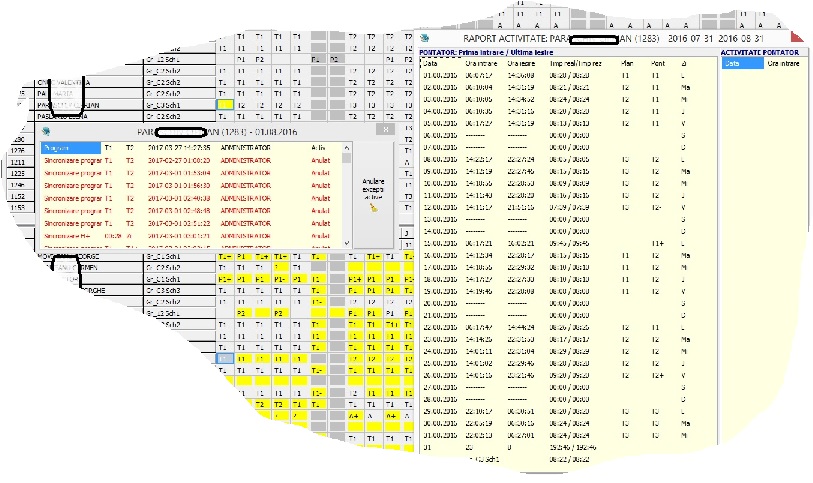813x483 pixels.
Task: Click the app icon in exceptions dialog title
Action: pos(46,132)
